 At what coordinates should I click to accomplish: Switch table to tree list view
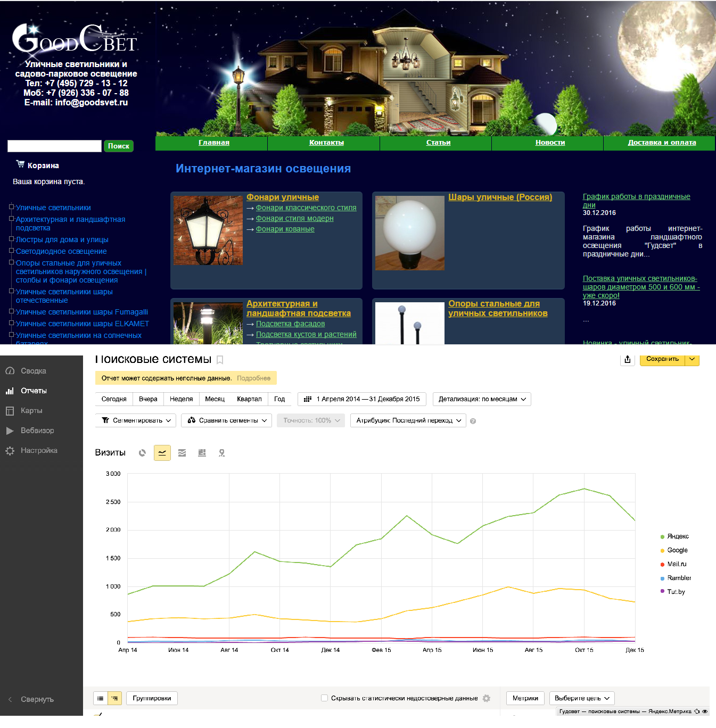click(x=115, y=698)
